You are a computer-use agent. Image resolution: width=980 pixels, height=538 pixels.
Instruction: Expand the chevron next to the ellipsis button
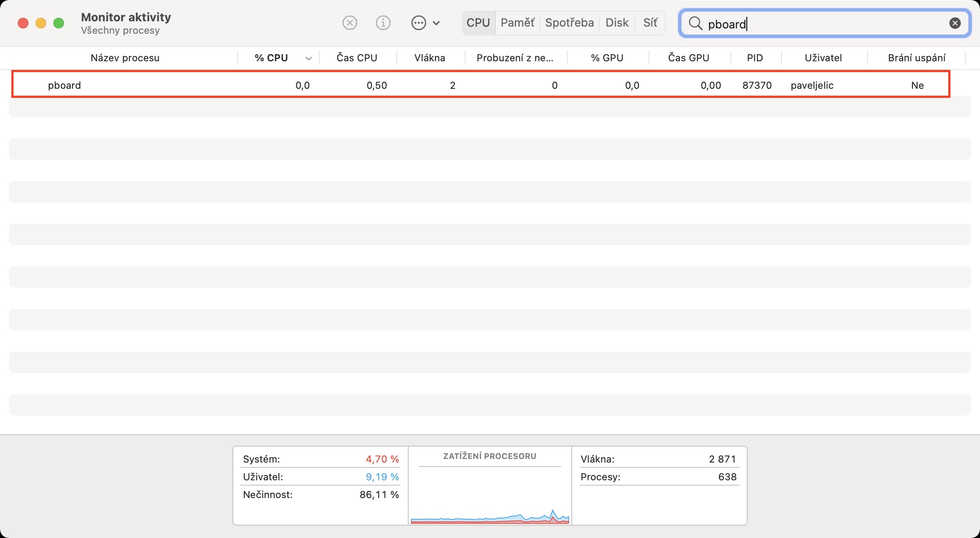point(436,23)
